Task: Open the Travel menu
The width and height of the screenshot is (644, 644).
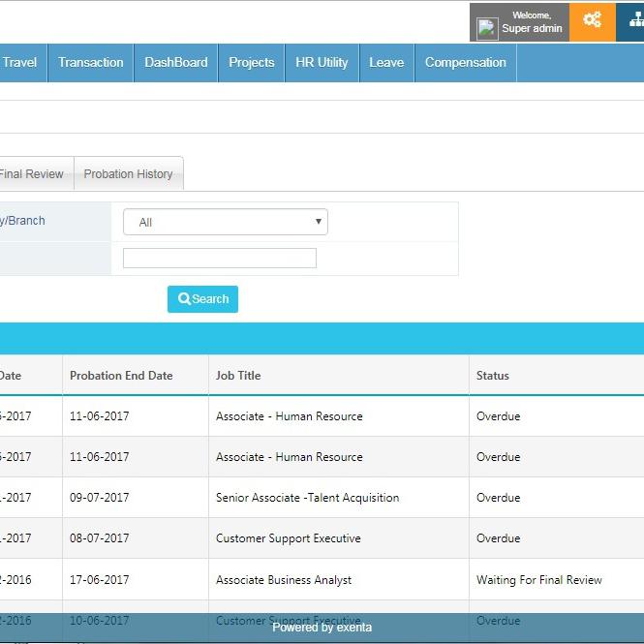Action: 19,63
